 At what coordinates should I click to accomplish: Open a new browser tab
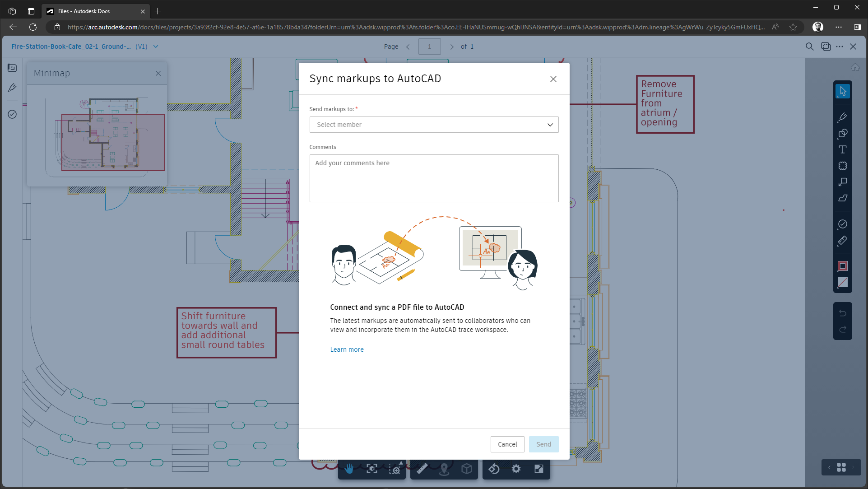(158, 11)
